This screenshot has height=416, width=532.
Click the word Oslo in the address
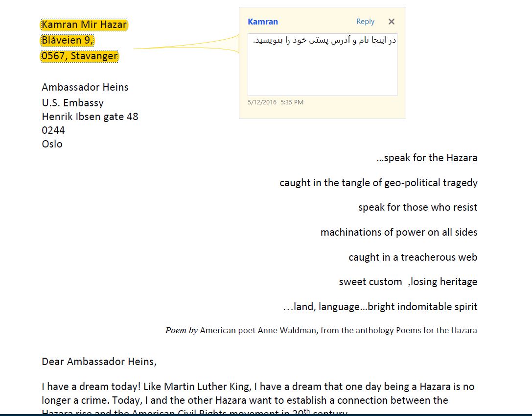coord(52,144)
